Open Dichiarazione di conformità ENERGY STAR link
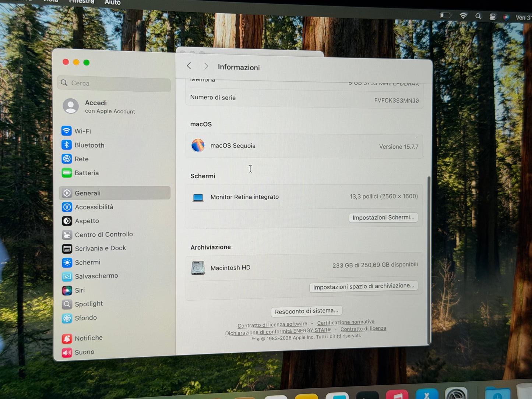 click(x=278, y=332)
